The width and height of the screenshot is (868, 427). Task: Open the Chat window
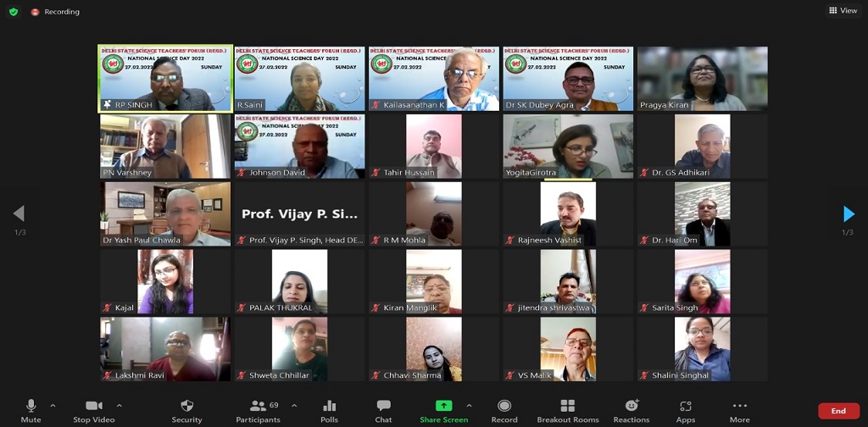(x=383, y=412)
